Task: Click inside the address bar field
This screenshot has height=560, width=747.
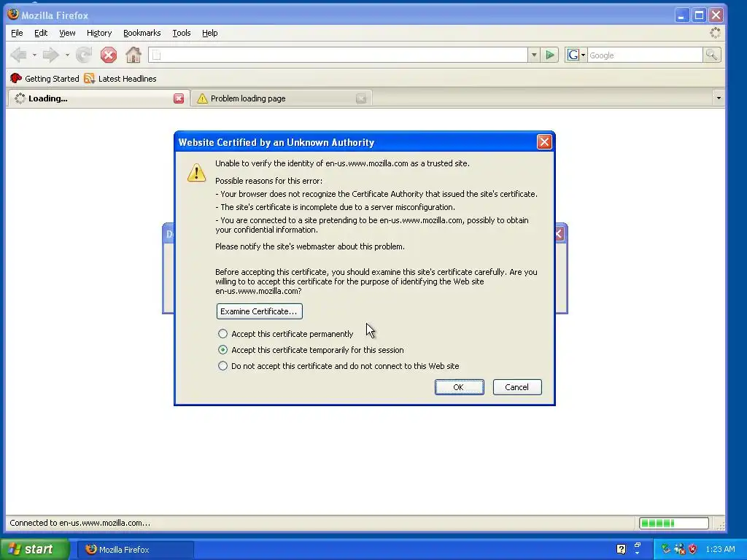Action: point(338,55)
